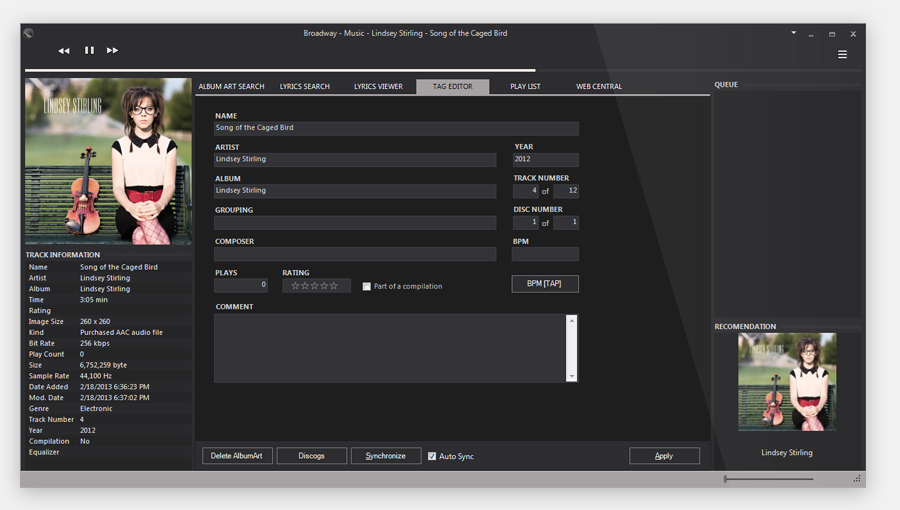
Task: Click the Lindsey Stirling recommendation label
Action: (x=786, y=453)
